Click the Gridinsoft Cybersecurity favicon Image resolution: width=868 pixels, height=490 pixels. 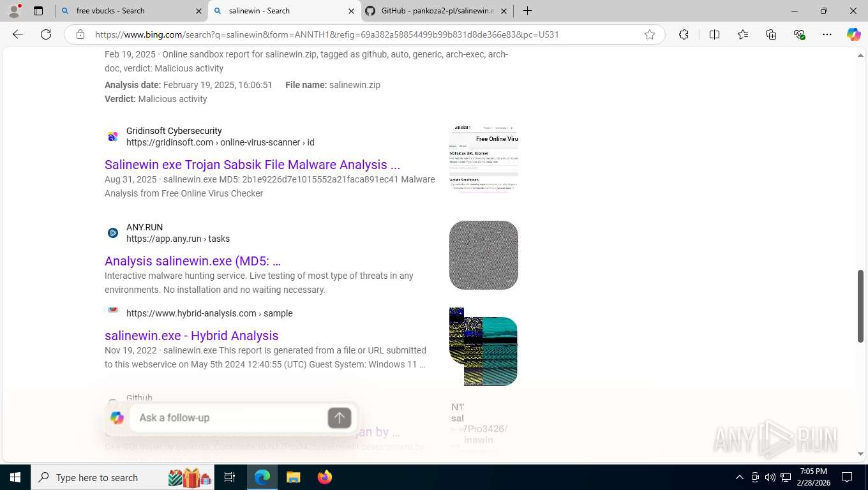click(x=113, y=137)
